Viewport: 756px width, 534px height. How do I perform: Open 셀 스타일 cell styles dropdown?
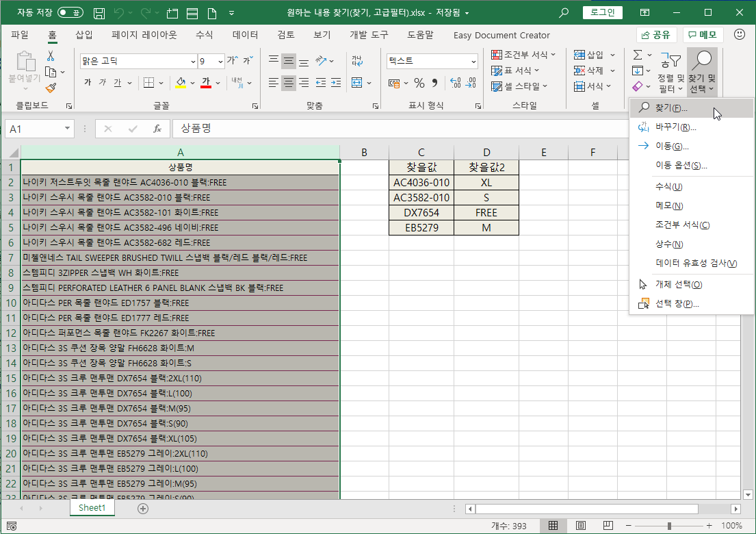pos(520,86)
